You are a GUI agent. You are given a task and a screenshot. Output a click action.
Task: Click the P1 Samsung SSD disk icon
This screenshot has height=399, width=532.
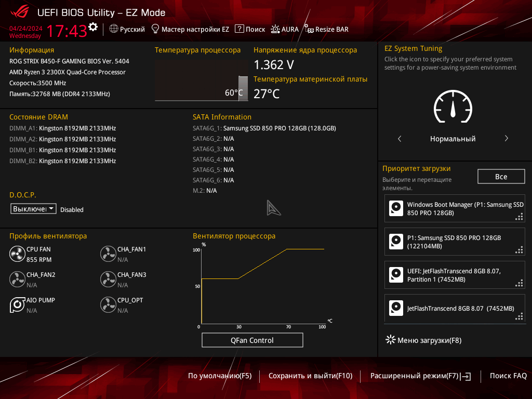click(x=396, y=242)
